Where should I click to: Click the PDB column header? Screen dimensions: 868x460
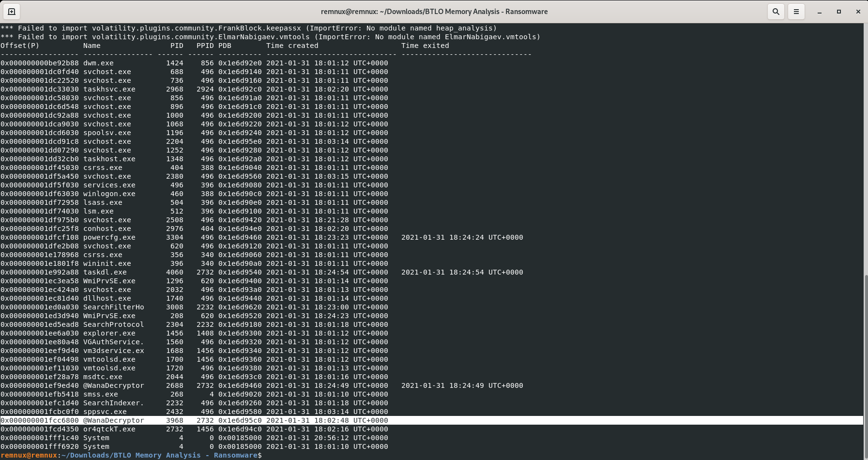tap(225, 46)
